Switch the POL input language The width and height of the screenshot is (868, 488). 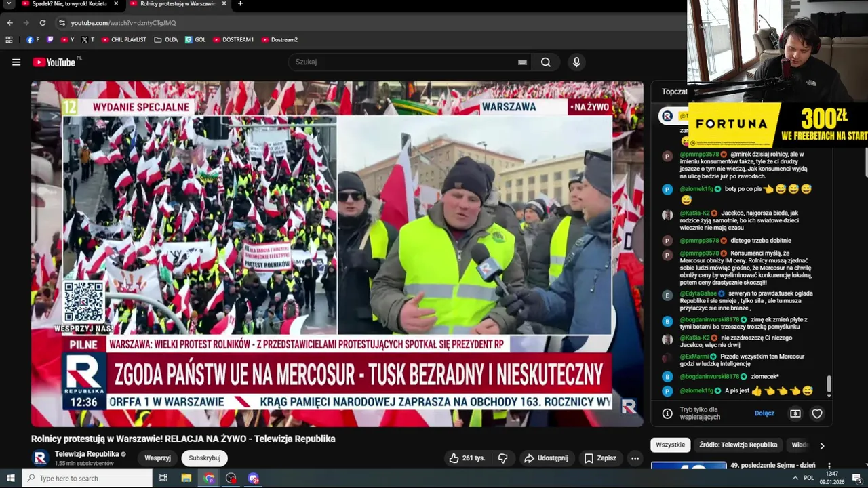click(x=809, y=479)
